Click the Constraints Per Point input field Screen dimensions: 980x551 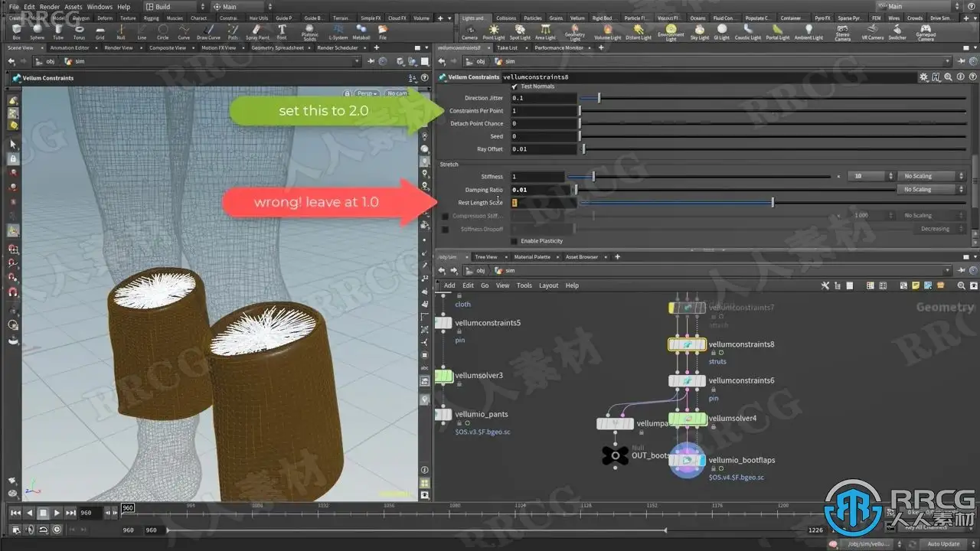pyautogui.click(x=544, y=111)
